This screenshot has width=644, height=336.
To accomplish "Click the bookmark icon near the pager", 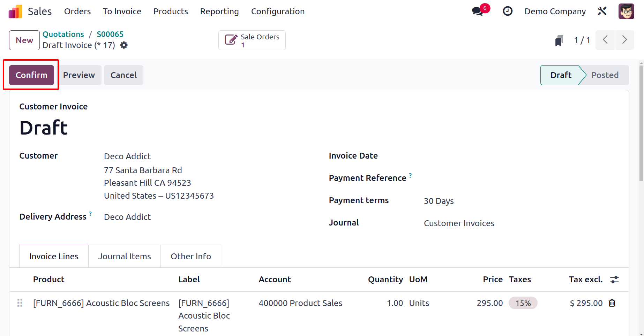I will (x=559, y=40).
